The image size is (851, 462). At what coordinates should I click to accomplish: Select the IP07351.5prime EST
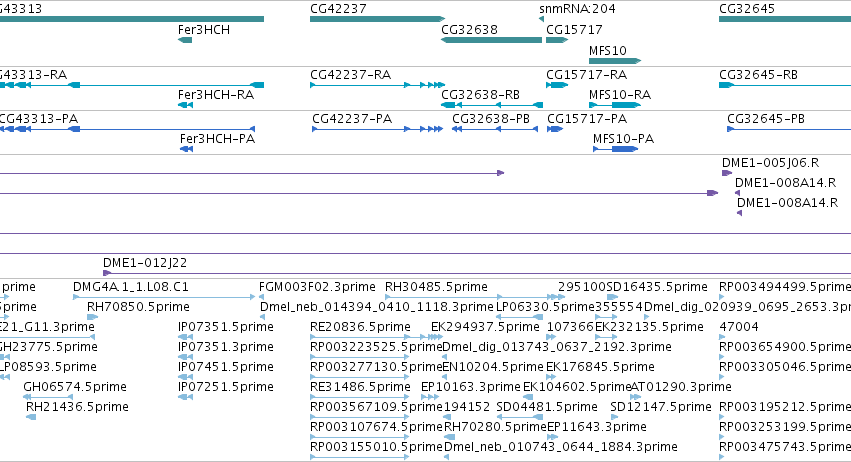click(x=185, y=337)
